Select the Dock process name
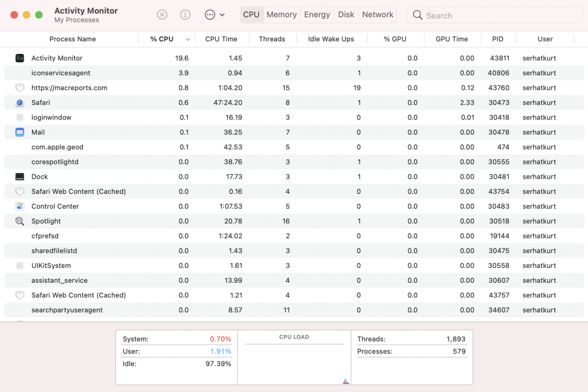Viewport: 588px width, 392px height. 40,177
